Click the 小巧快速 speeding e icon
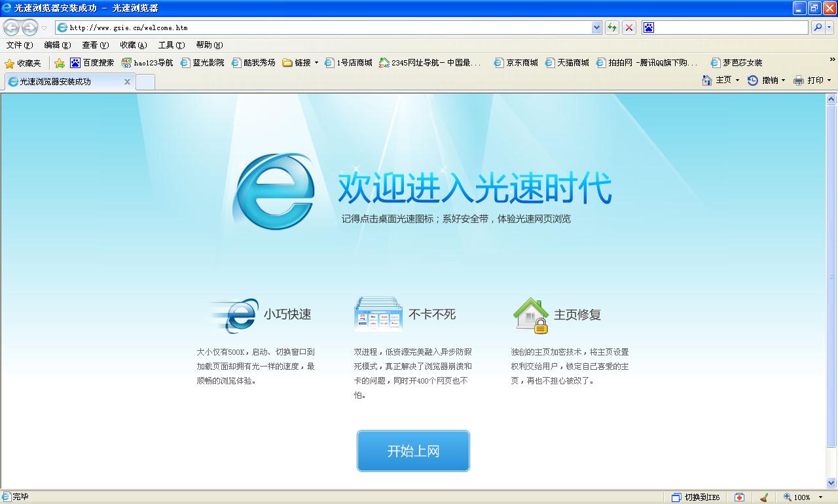This screenshot has height=504, width=838. pos(234,315)
